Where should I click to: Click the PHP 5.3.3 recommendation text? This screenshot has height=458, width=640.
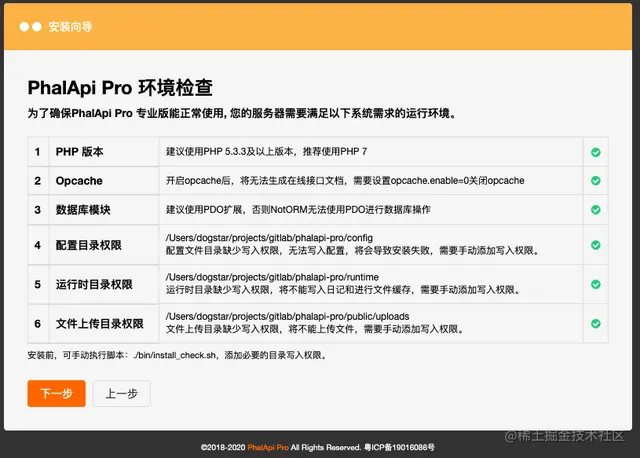click(x=267, y=151)
